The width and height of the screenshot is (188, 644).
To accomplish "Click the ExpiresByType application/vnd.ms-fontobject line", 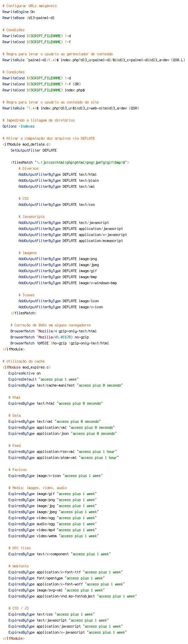I will coord(73,596).
